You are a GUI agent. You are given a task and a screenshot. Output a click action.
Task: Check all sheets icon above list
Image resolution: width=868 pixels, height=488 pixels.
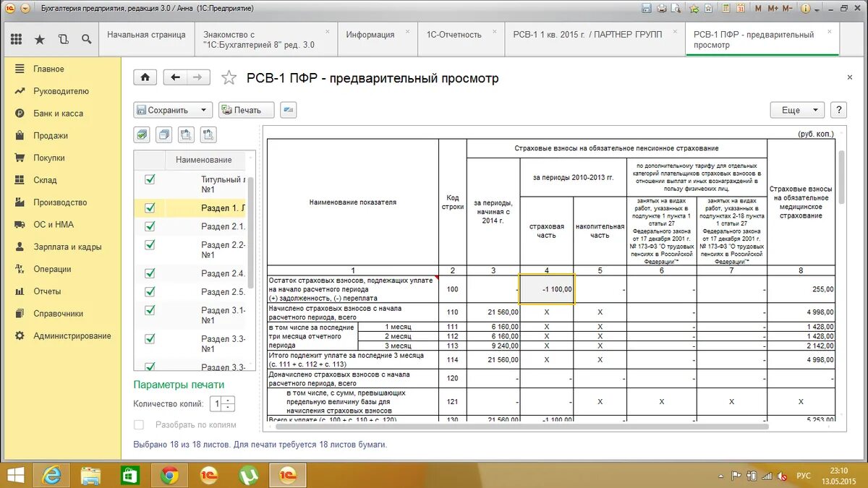[x=142, y=134]
